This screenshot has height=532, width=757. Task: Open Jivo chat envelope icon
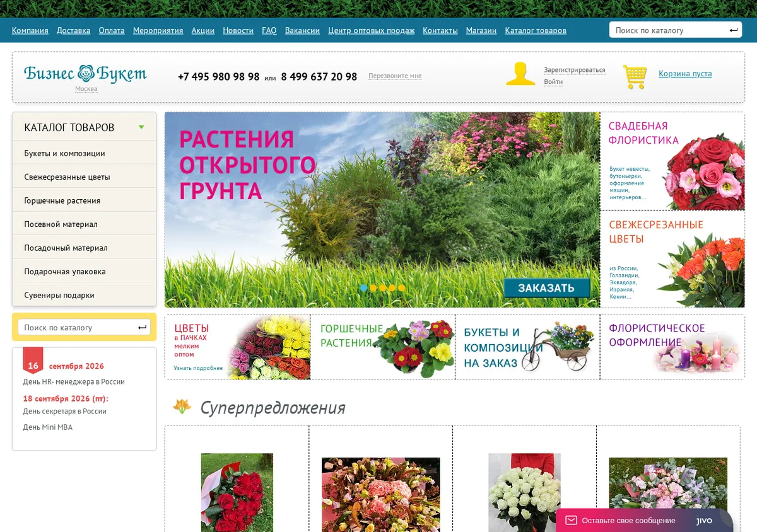click(571, 520)
